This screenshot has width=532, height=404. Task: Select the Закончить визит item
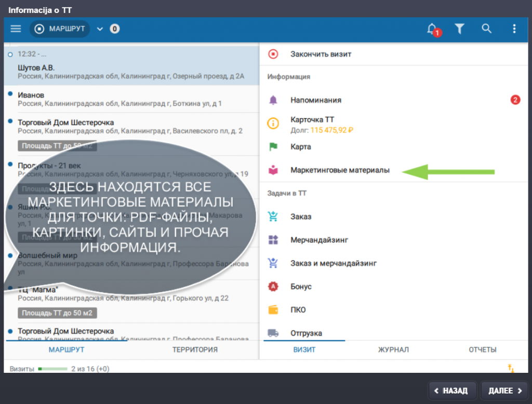coord(394,54)
